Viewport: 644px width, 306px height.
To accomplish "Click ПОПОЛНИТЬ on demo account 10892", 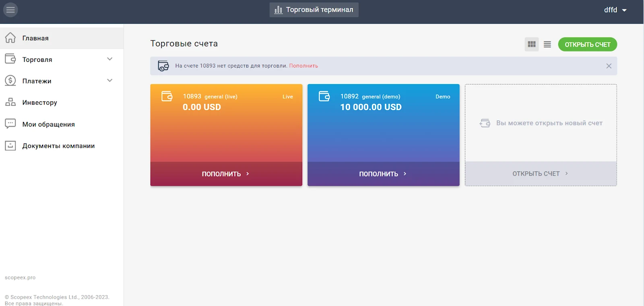I will pos(384,174).
